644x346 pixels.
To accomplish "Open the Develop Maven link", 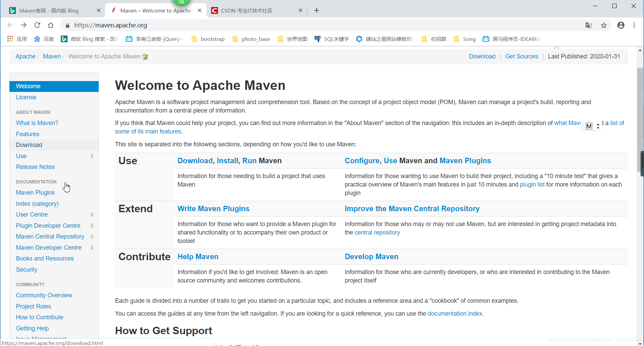I will [x=372, y=257].
